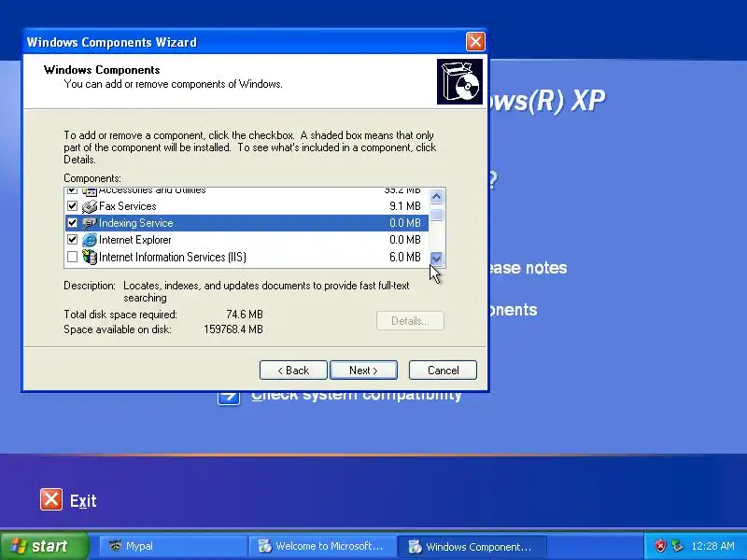Screen dimensions: 747x560
Task: Click the 12:28 AM system clock
Action: click(712, 546)
